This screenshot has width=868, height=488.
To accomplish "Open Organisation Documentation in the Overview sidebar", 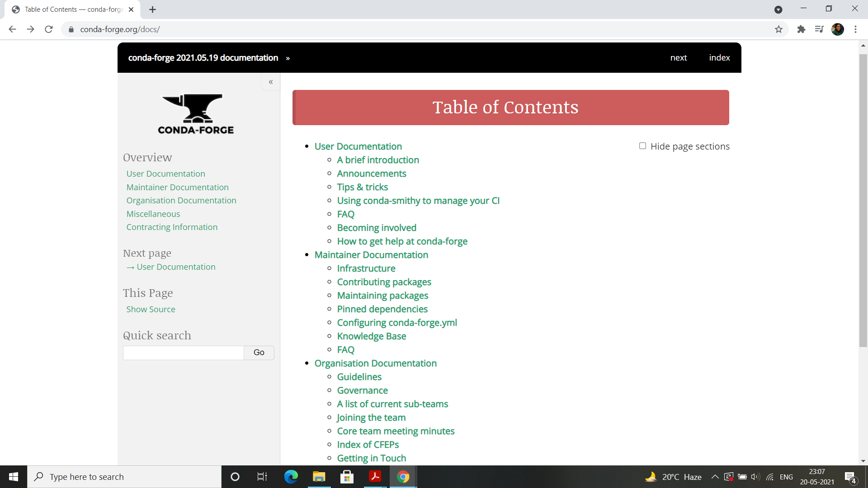I will 181,201.
